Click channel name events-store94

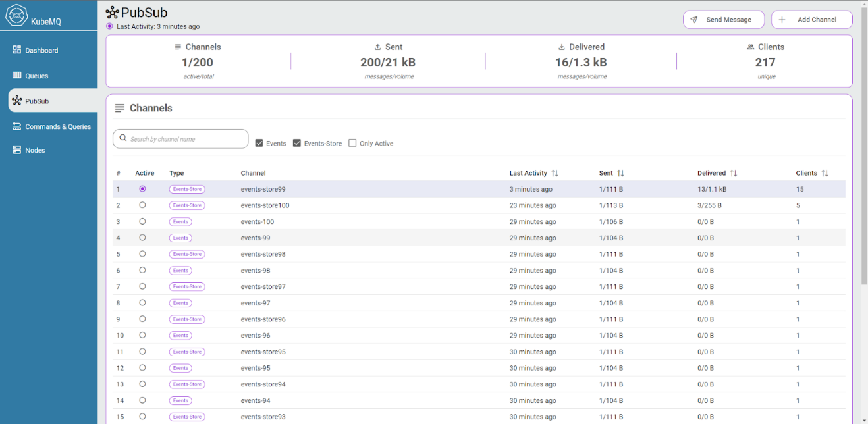click(x=263, y=384)
